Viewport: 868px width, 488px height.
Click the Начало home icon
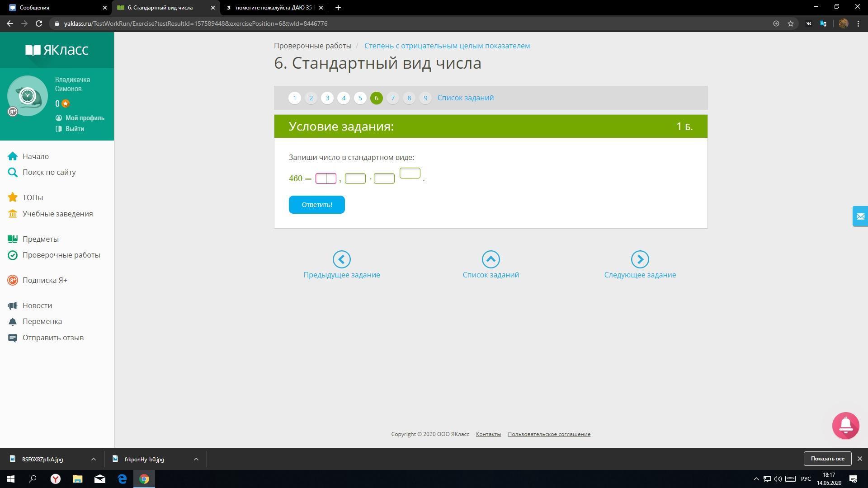click(13, 156)
